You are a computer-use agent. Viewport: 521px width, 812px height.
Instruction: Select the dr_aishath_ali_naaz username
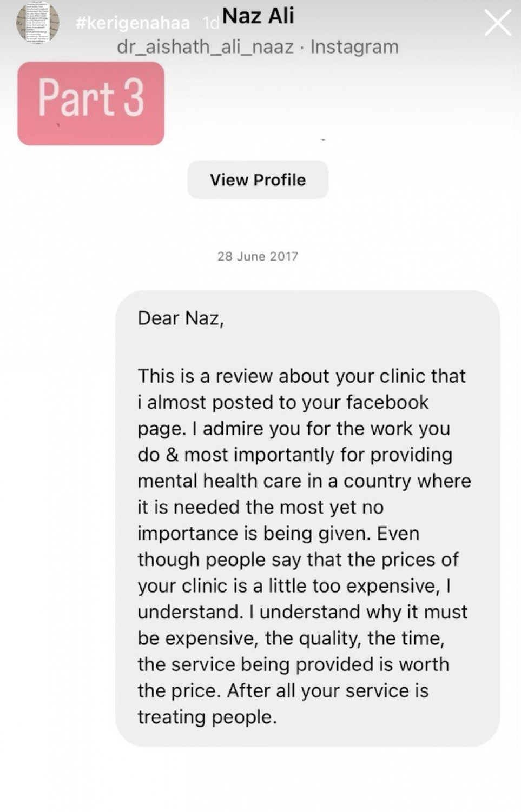[206, 47]
